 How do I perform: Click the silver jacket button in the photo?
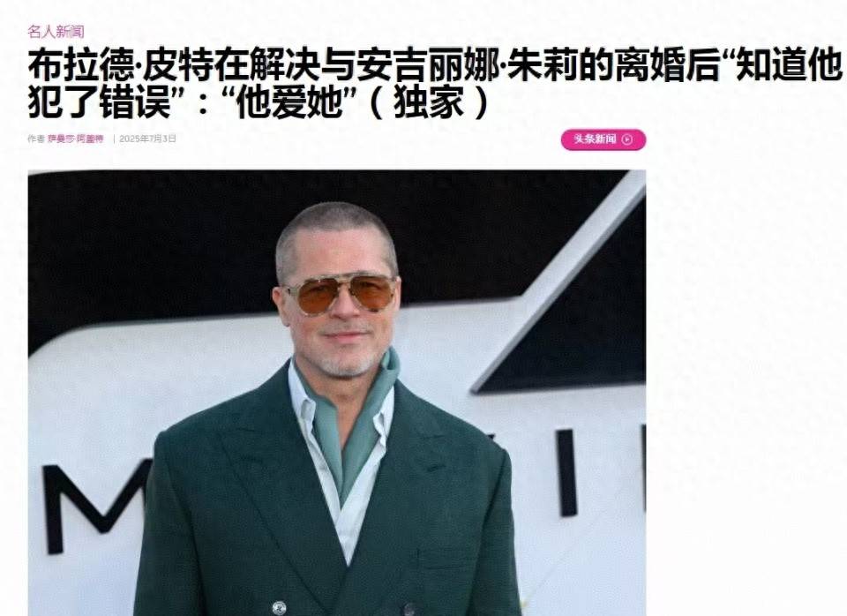pos(279,607)
